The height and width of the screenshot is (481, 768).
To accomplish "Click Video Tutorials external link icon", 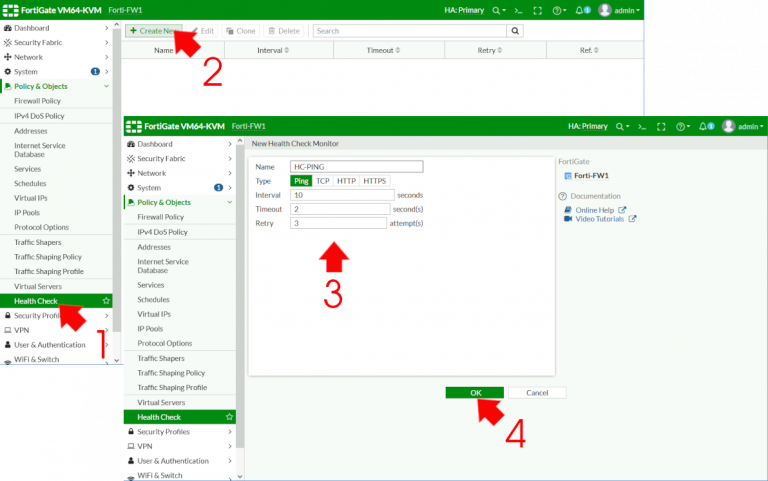I will pyautogui.click(x=632, y=219).
